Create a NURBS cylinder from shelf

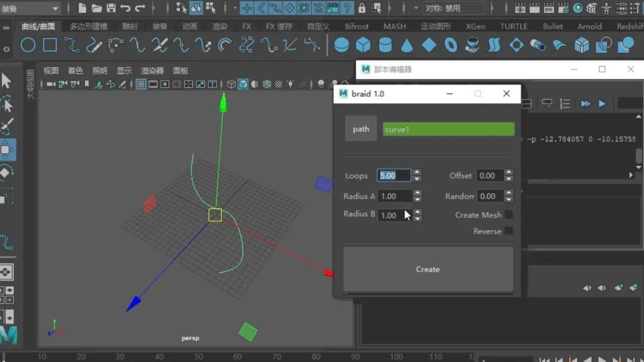point(385,45)
